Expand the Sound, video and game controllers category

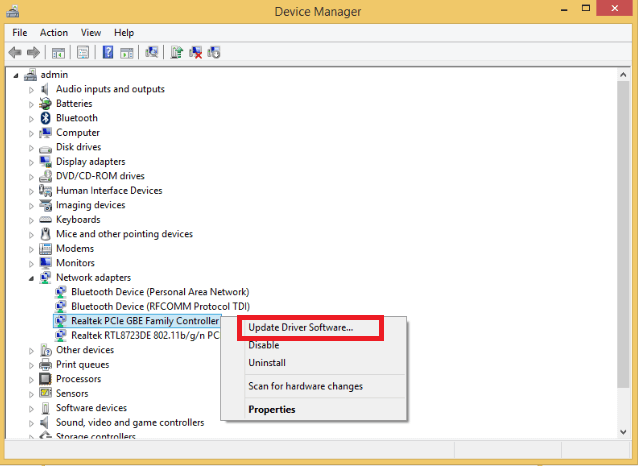pos(31,423)
